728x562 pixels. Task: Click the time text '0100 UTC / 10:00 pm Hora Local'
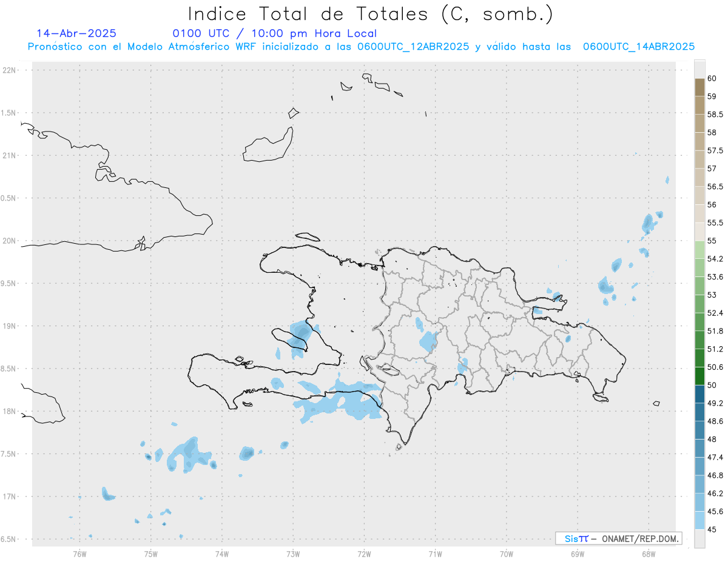coord(275,34)
